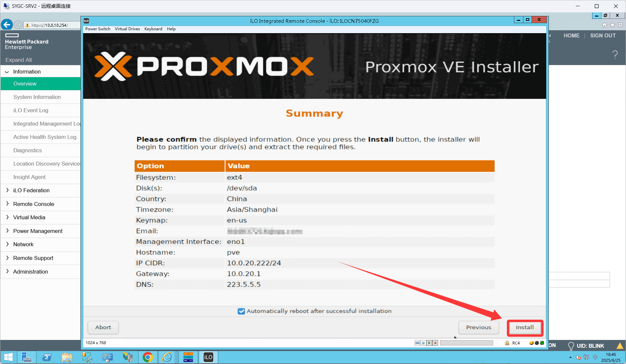Click the console playback progress slider
626x364 pixels.
(466, 343)
